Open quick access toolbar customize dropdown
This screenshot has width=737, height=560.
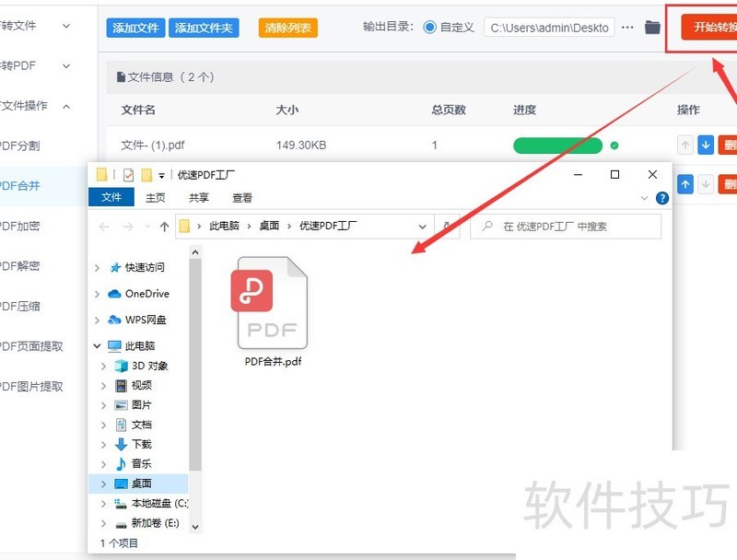click(x=161, y=176)
